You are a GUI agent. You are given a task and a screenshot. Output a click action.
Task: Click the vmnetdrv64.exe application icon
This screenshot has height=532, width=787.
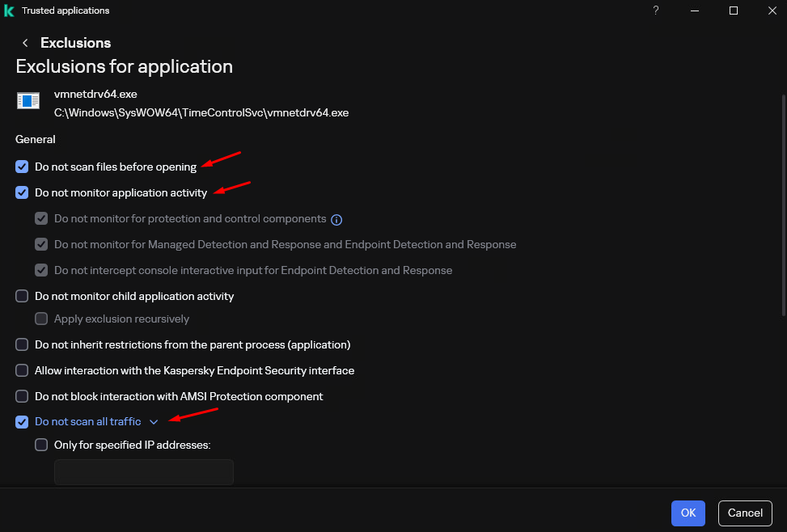point(28,100)
